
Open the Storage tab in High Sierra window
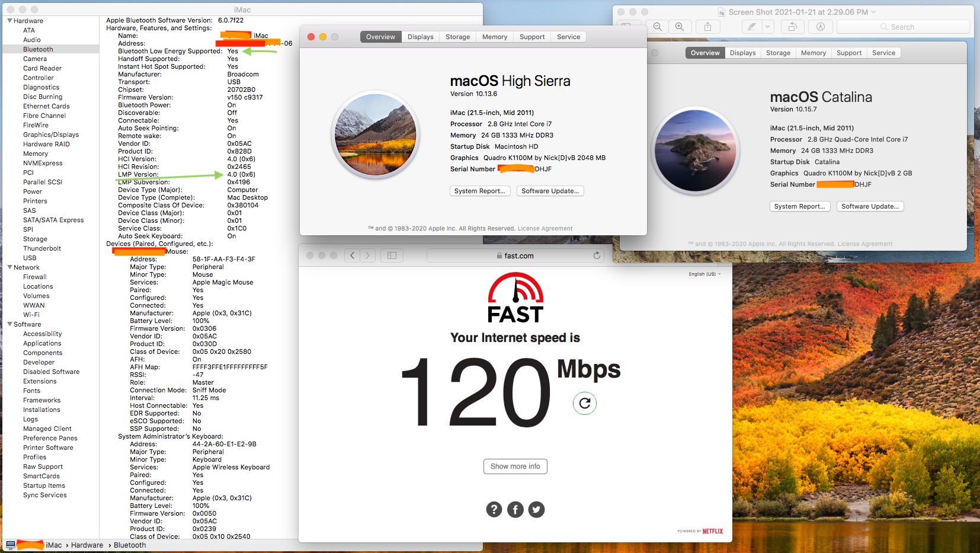point(458,37)
